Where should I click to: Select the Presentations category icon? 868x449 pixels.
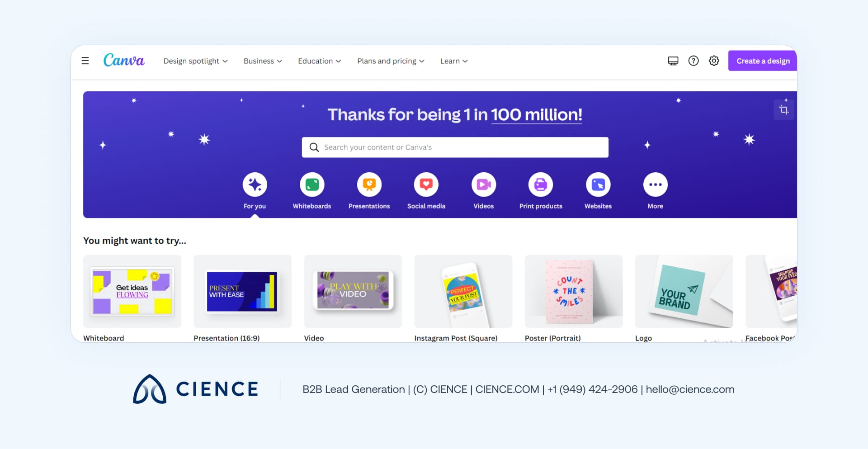(x=369, y=184)
